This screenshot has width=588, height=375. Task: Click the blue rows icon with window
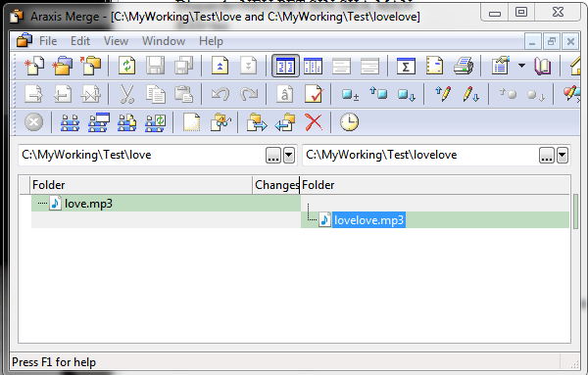click(x=99, y=122)
